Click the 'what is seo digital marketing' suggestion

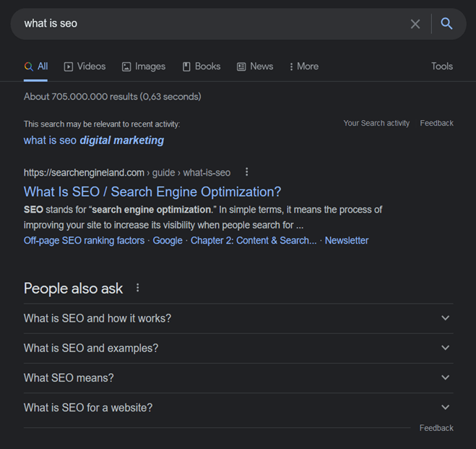(x=94, y=140)
